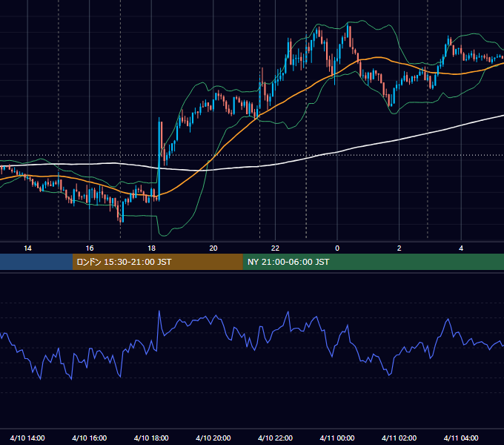This screenshot has width=504, height=445.
Task: Click the 4/10 14:00 time label
Action: 27,438
